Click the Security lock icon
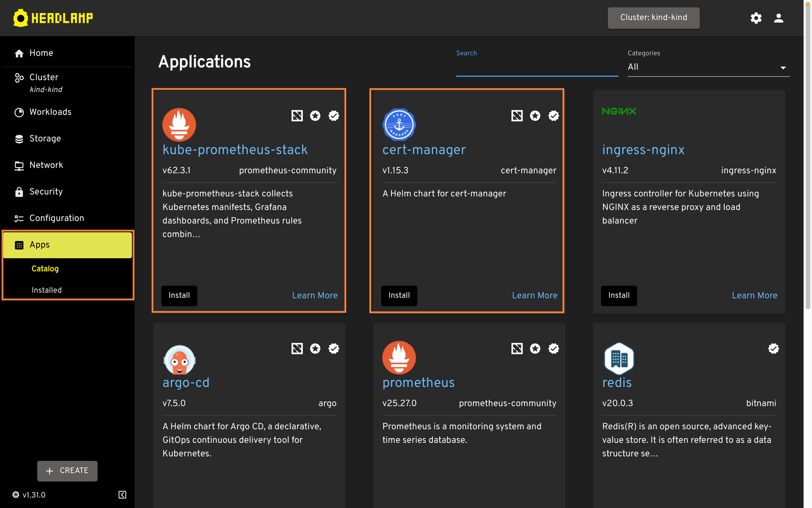 click(x=19, y=192)
